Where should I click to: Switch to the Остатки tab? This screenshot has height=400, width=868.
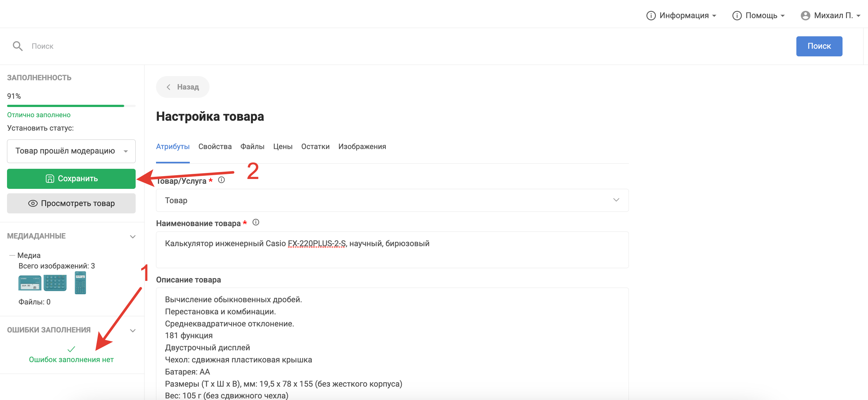click(315, 146)
